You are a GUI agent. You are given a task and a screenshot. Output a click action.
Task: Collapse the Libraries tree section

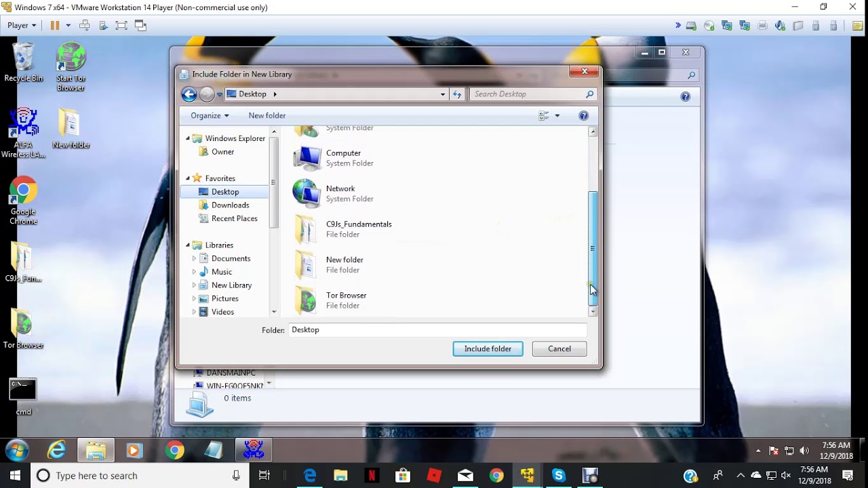(188, 245)
